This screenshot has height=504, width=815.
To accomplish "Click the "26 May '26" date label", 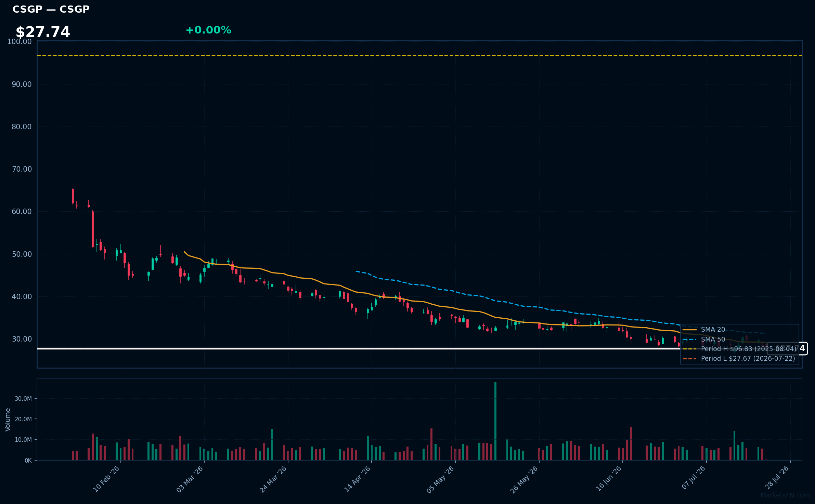I will coord(524,479).
